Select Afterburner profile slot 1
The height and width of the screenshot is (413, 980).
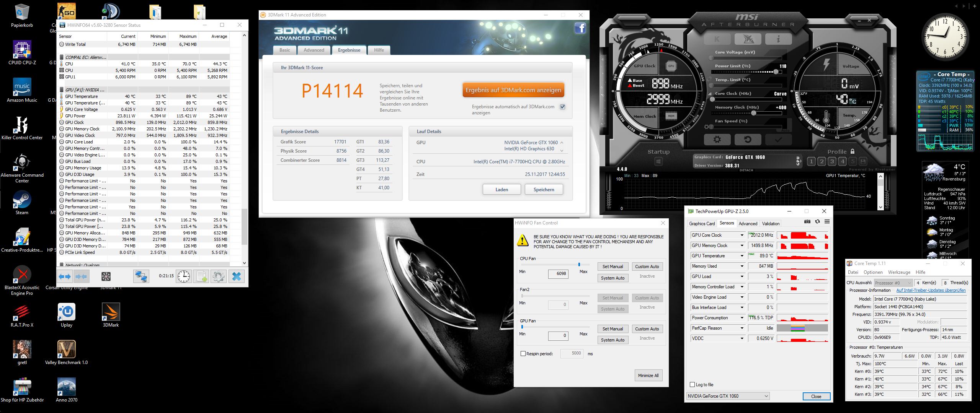click(x=811, y=161)
